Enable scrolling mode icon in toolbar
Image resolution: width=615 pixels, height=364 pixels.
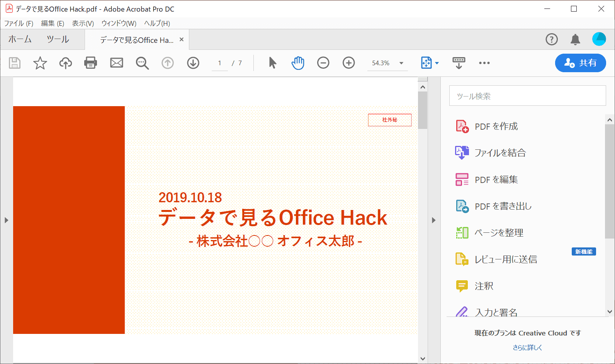coord(459,63)
